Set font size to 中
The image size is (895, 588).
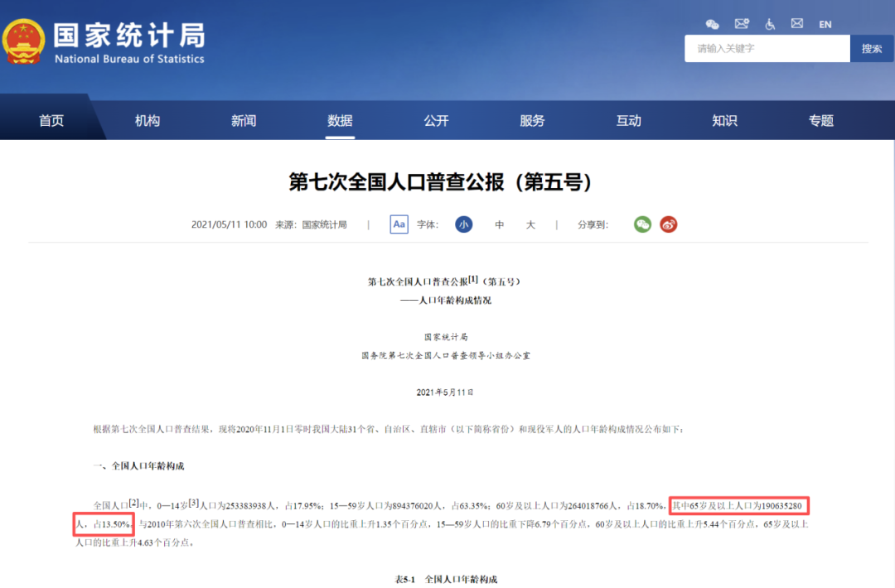point(499,224)
